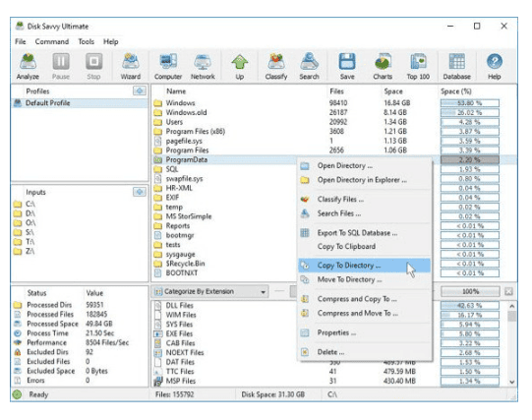The height and width of the screenshot is (420, 532).
Task: Open the Tools menu
Action: (x=87, y=41)
